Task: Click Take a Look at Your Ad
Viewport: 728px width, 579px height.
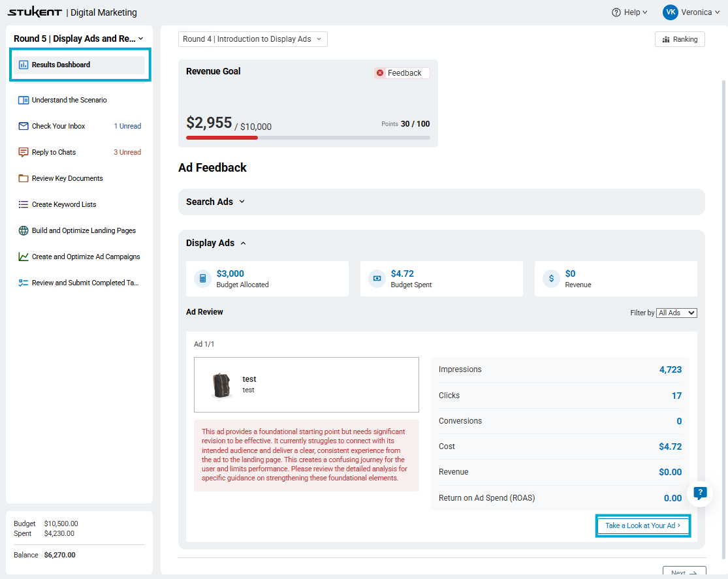Action: pos(642,525)
